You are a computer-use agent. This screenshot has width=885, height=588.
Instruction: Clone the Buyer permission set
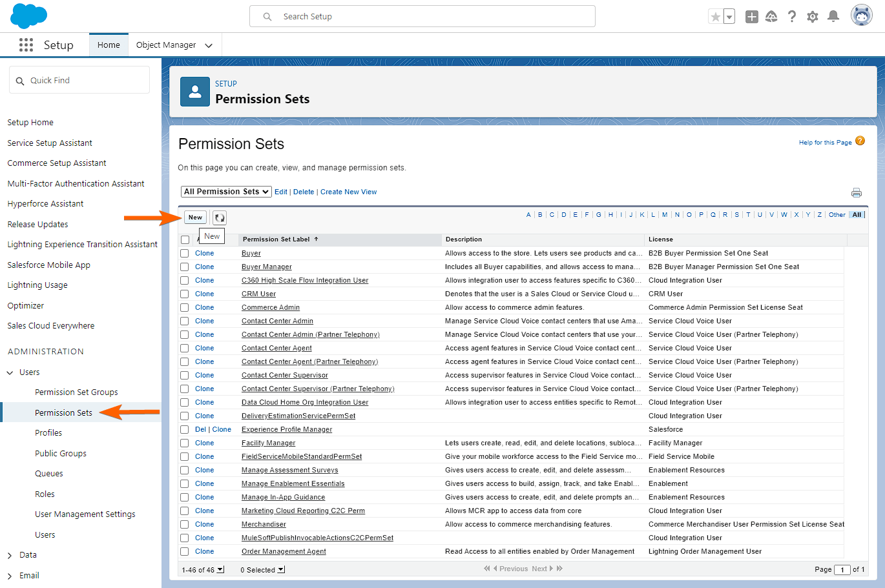coord(204,253)
